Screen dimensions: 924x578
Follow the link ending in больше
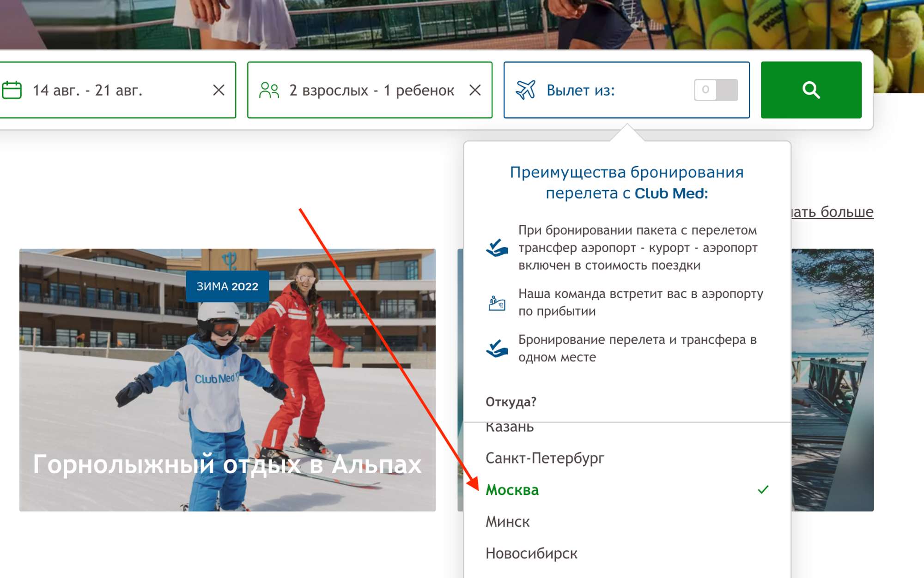[x=832, y=211]
